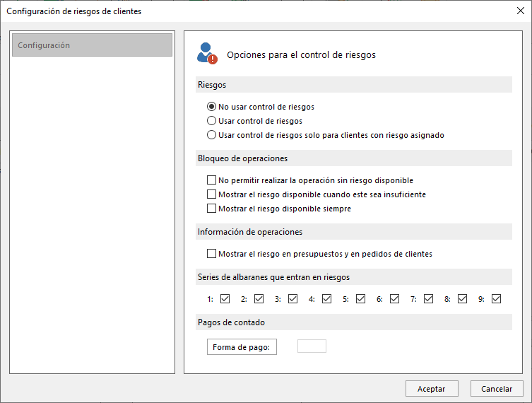Click 'Series de albaranes que entran en riesgos' header

(x=354, y=277)
